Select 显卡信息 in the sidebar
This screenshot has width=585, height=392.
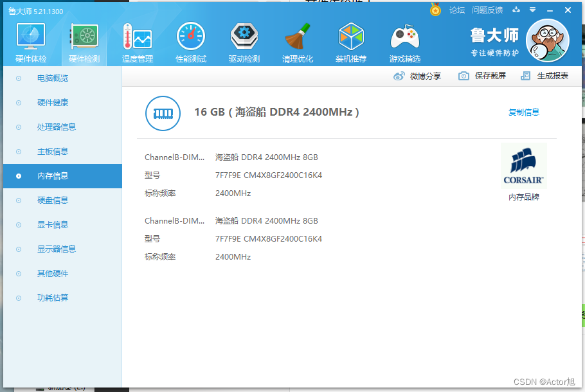tap(62, 225)
